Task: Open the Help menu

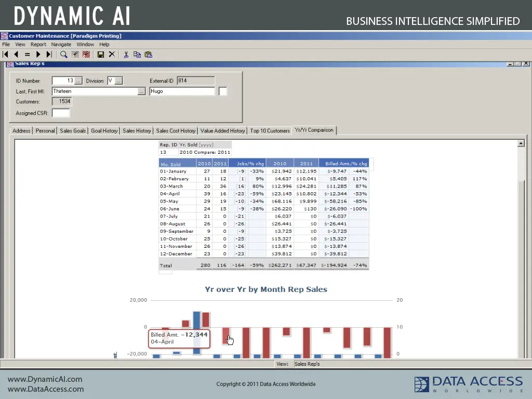Action: 104,45
